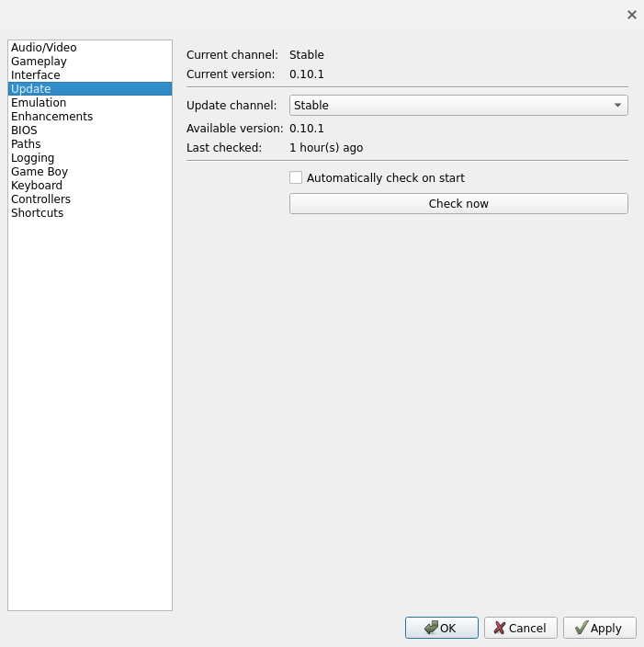
Task: Switch to the Interface settings page
Action: pos(90,74)
